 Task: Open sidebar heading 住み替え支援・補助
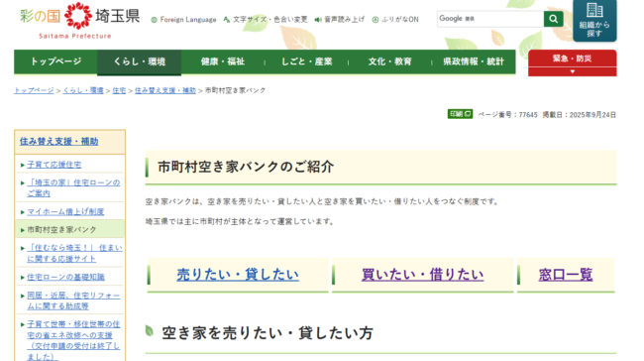[59, 142]
